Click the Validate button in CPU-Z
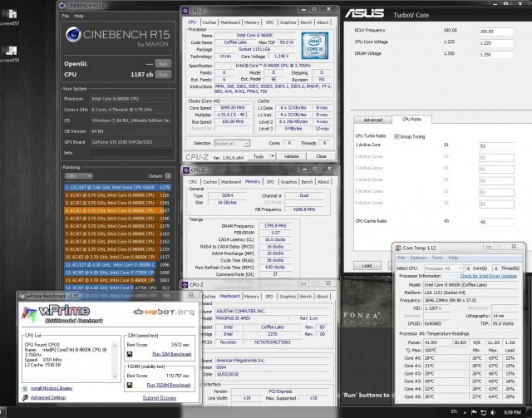This screenshot has height=418, width=532. pyautogui.click(x=291, y=156)
